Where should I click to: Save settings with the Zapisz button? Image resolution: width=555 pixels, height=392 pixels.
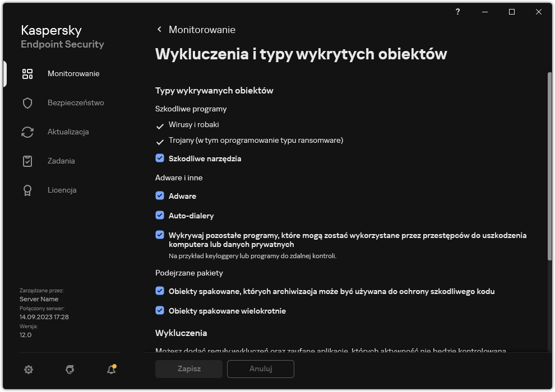point(188,369)
